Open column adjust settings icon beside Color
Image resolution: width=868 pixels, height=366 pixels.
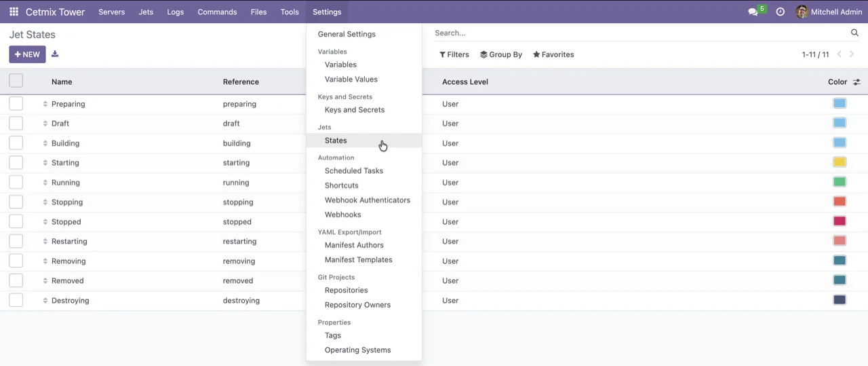pos(856,82)
